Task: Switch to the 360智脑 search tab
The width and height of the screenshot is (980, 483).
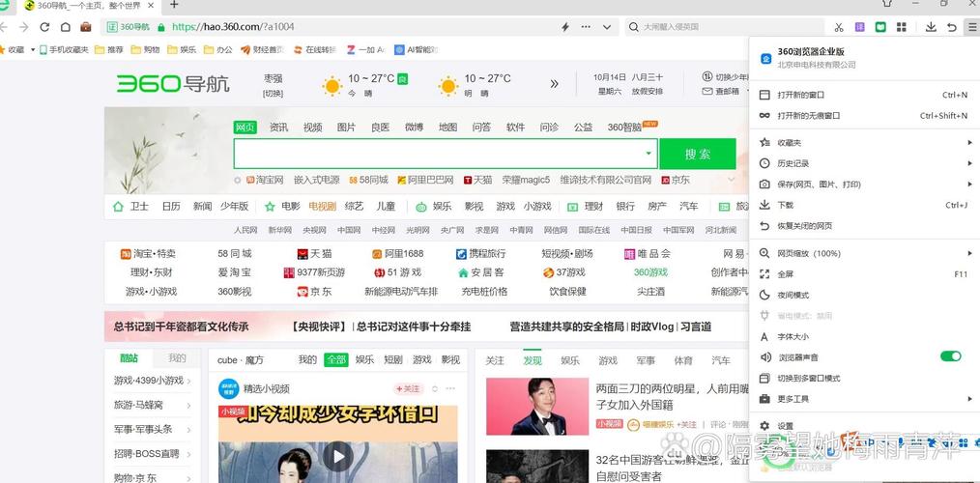Action: [624, 127]
